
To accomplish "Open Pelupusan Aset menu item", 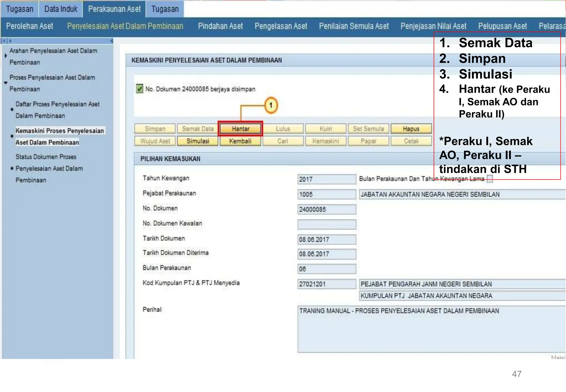I will [x=502, y=26].
